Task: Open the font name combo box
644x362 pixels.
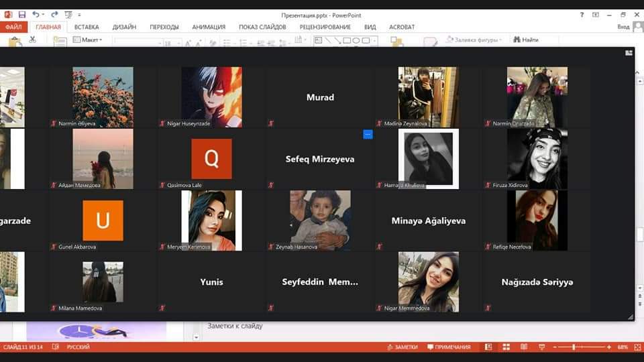Action: coord(138,43)
